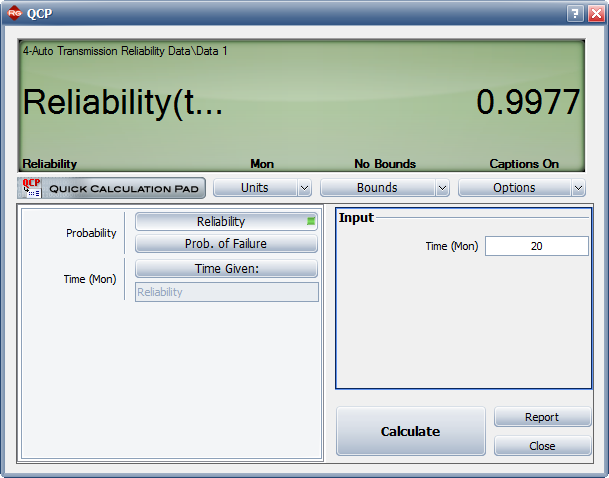Click the Quick Calculation Pad icon button
This screenshot has width=609, height=478.
coord(112,188)
